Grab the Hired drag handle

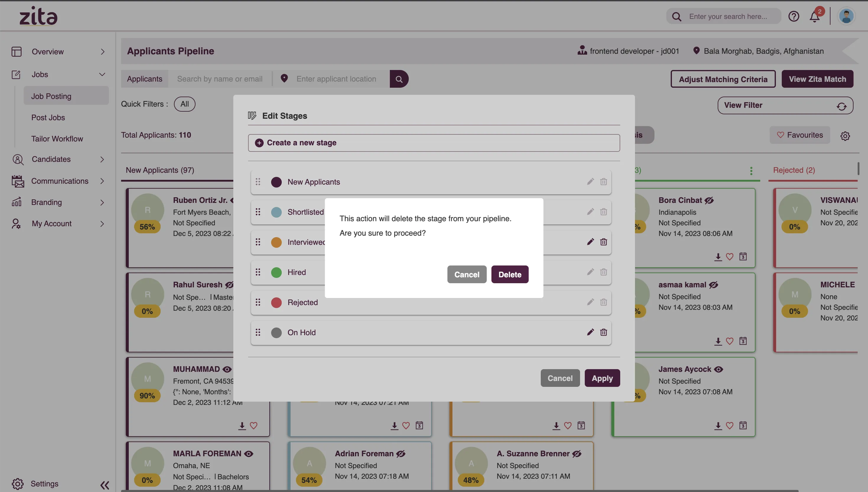coord(258,272)
